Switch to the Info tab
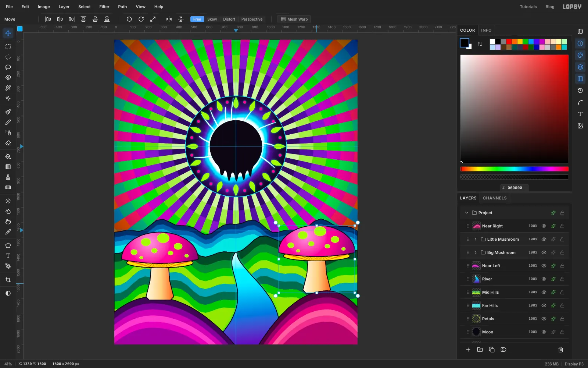588x368 pixels. point(486,30)
